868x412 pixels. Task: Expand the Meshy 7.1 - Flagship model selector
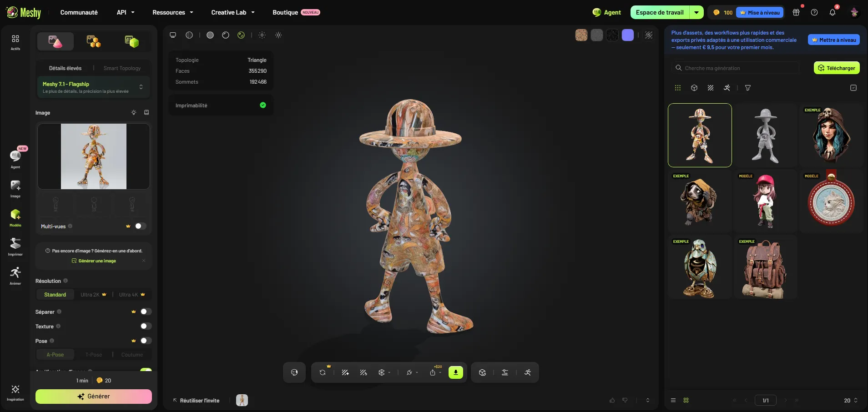[93, 87]
